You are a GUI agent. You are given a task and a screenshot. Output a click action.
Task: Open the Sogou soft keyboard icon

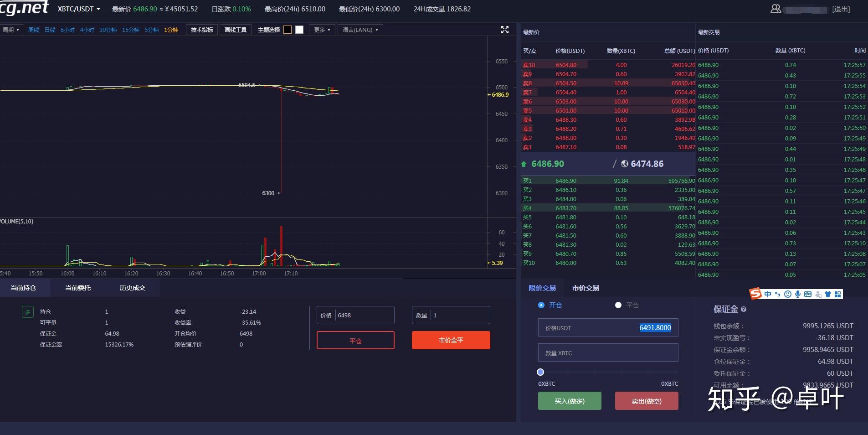click(808, 294)
